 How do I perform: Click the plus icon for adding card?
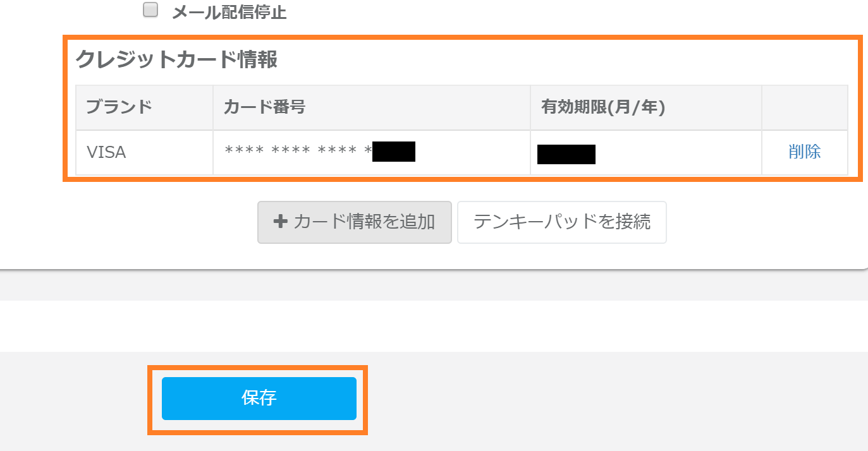(280, 222)
